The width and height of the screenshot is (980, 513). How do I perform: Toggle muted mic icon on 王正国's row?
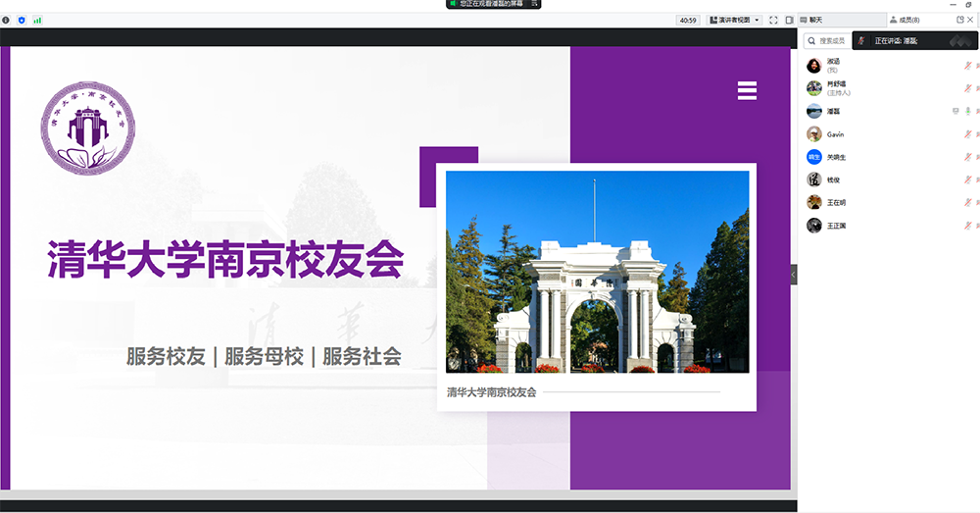coord(967,226)
